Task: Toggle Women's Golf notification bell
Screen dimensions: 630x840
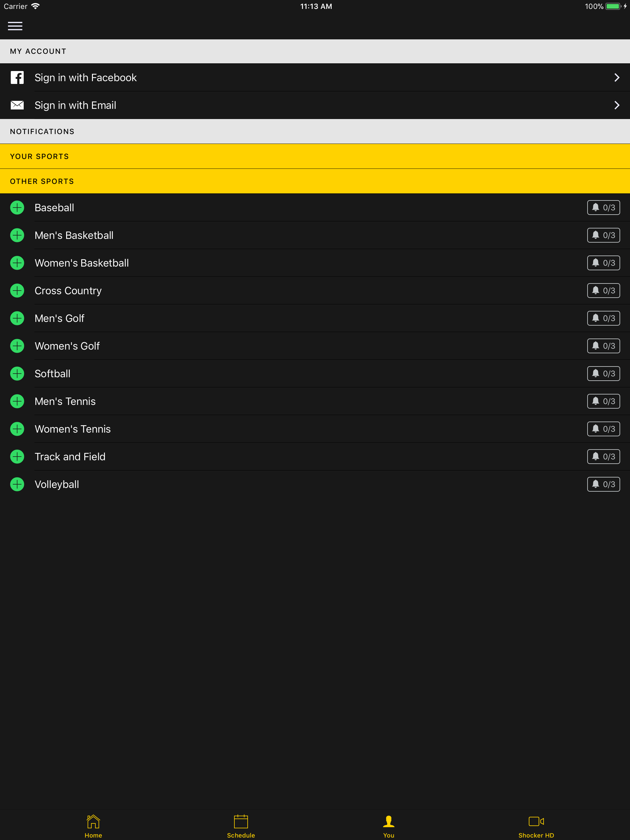Action: [604, 346]
